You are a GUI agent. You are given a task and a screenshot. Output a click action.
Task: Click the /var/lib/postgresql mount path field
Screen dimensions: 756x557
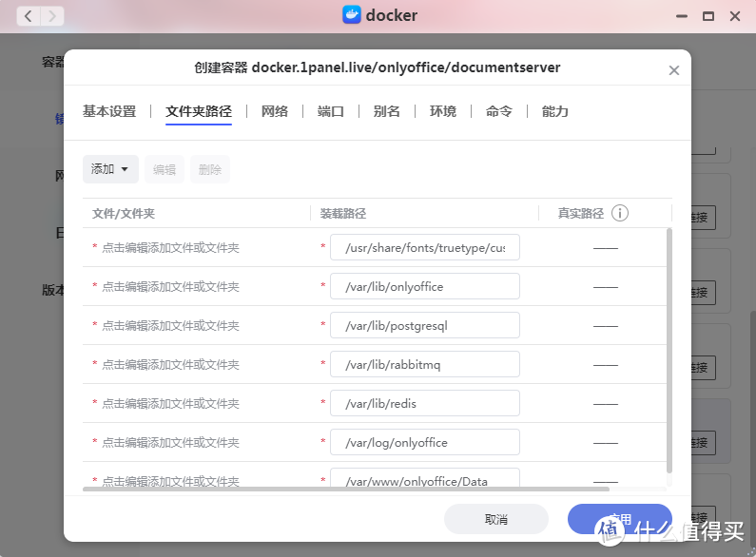click(x=424, y=325)
